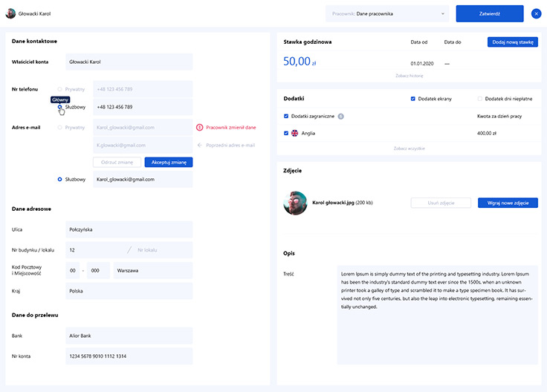The image size is (547, 392).
Task: Click the user avatar next to Głowacki Karol
Action: click(10, 13)
